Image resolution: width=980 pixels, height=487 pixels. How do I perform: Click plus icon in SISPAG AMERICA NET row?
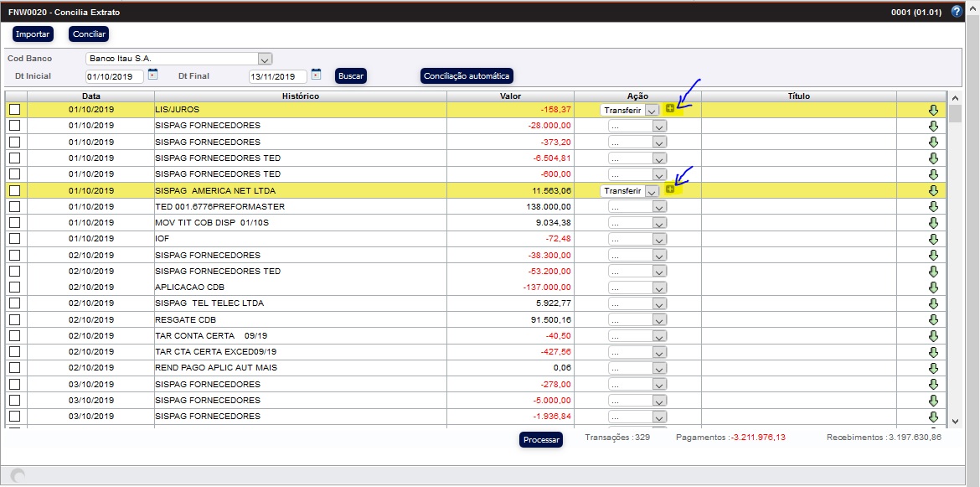pyautogui.click(x=669, y=189)
